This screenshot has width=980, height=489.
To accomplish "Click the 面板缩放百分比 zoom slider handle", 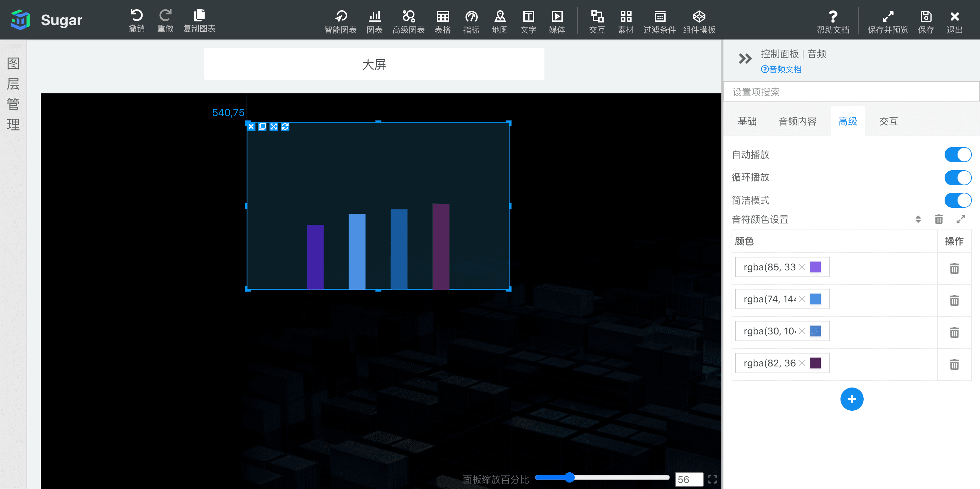I will [x=569, y=477].
